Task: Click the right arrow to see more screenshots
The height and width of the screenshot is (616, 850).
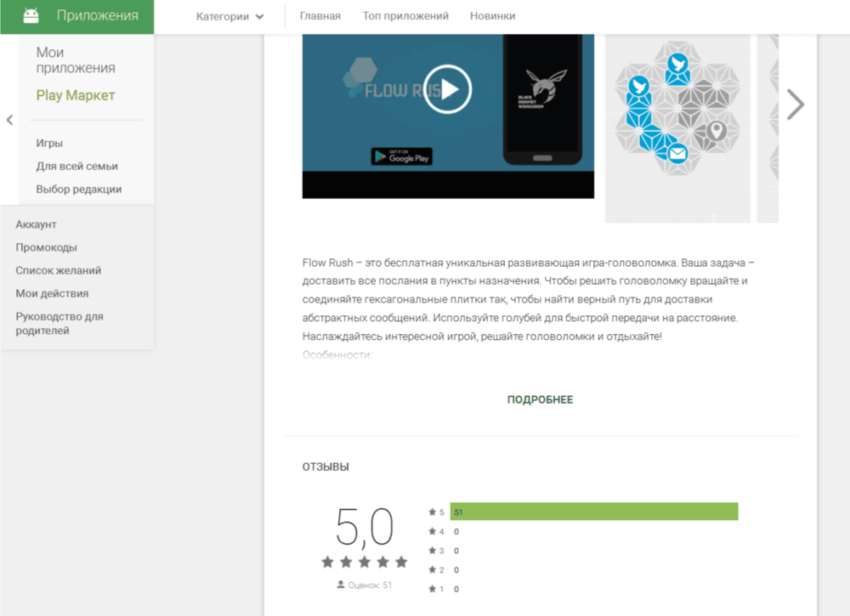Action: click(x=796, y=105)
